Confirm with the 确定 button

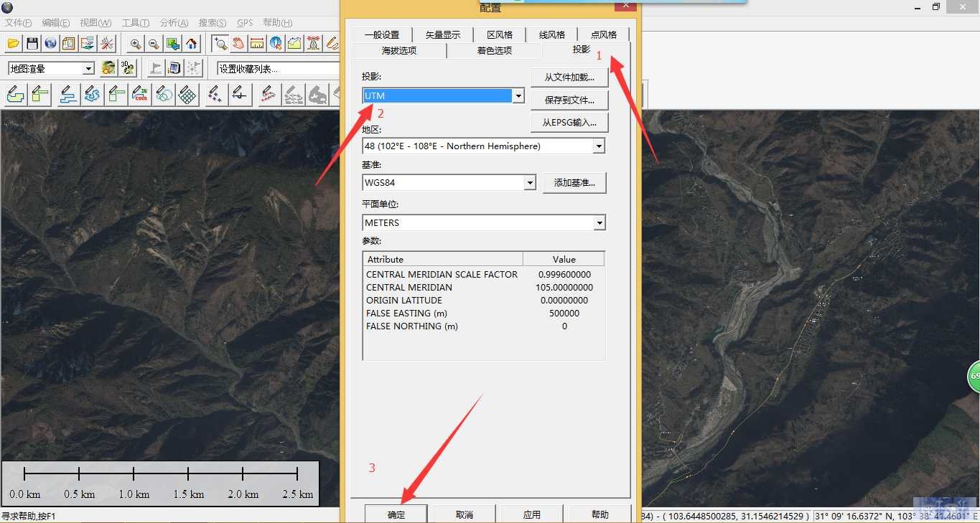396,514
